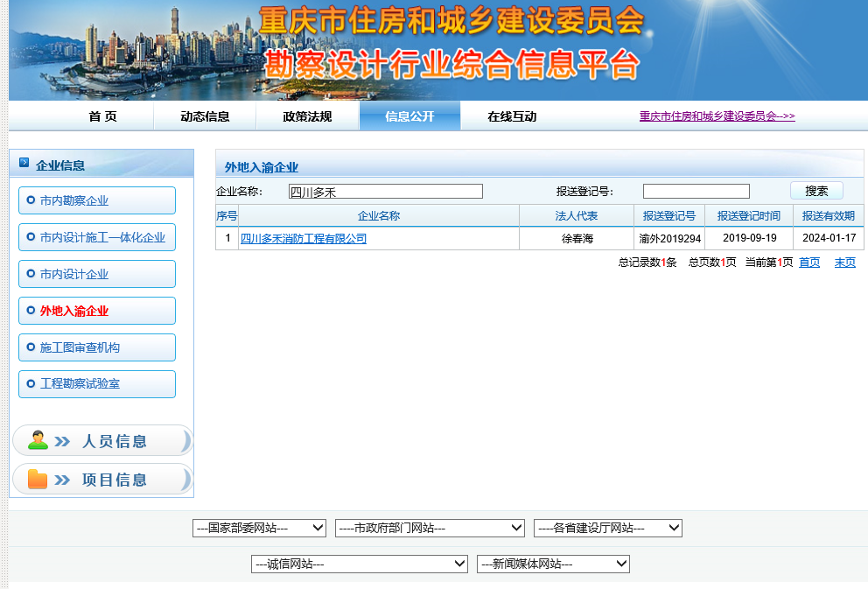Viewport: 868px width, 589px height.
Task: Open the 国家部委网站 dropdown
Action: click(259, 528)
